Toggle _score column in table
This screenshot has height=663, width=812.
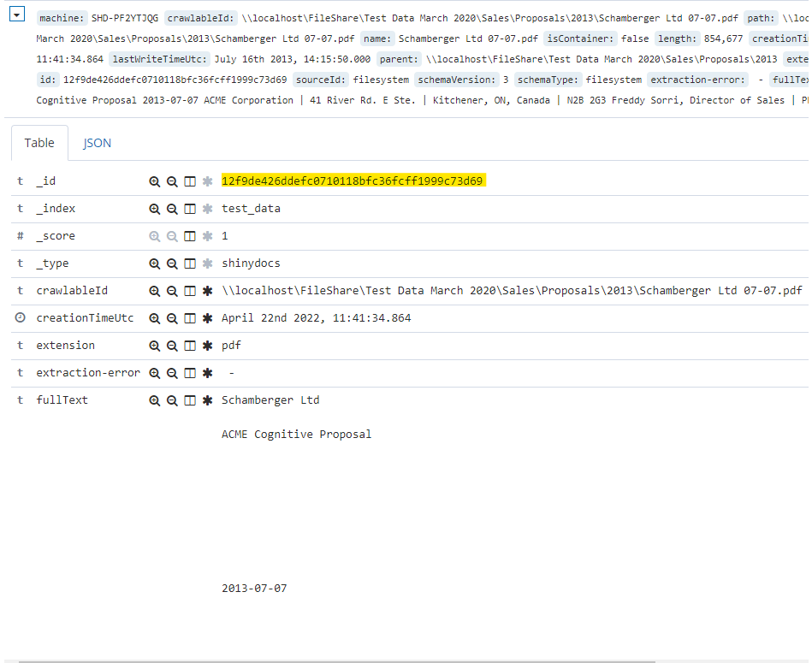(190, 236)
